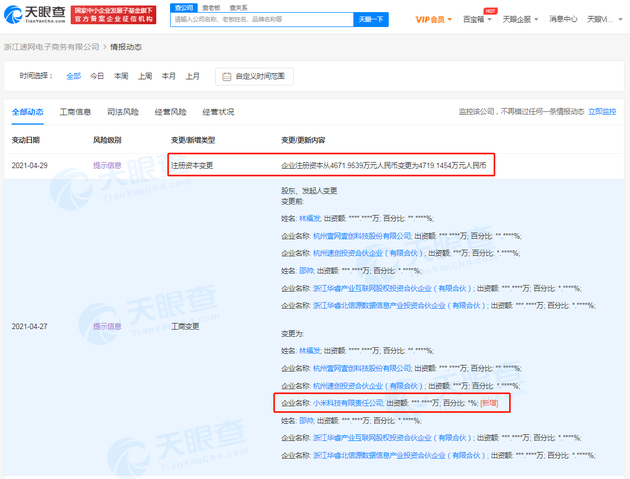Open 邵帅 link under 变更为
630x479 pixels.
[x=306, y=421]
